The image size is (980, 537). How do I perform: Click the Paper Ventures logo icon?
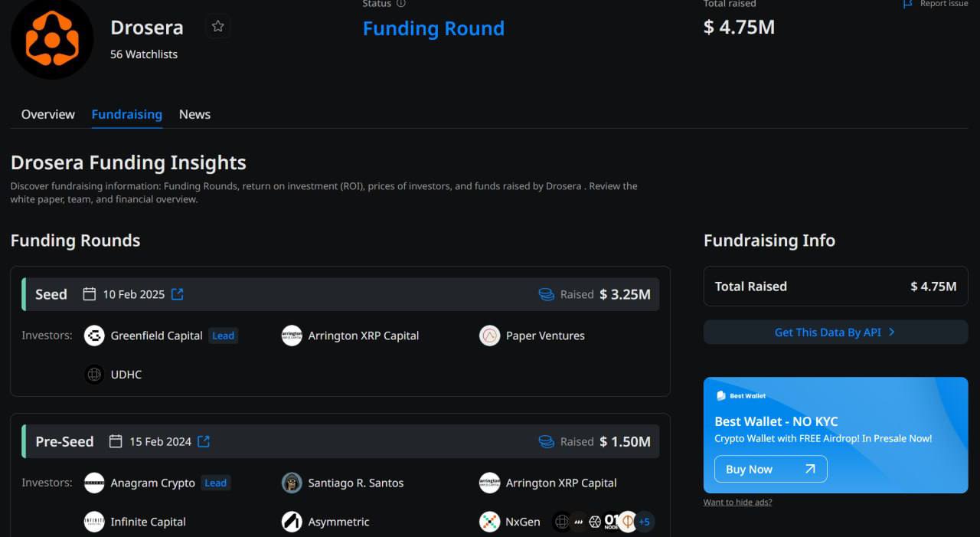click(x=489, y=336)
